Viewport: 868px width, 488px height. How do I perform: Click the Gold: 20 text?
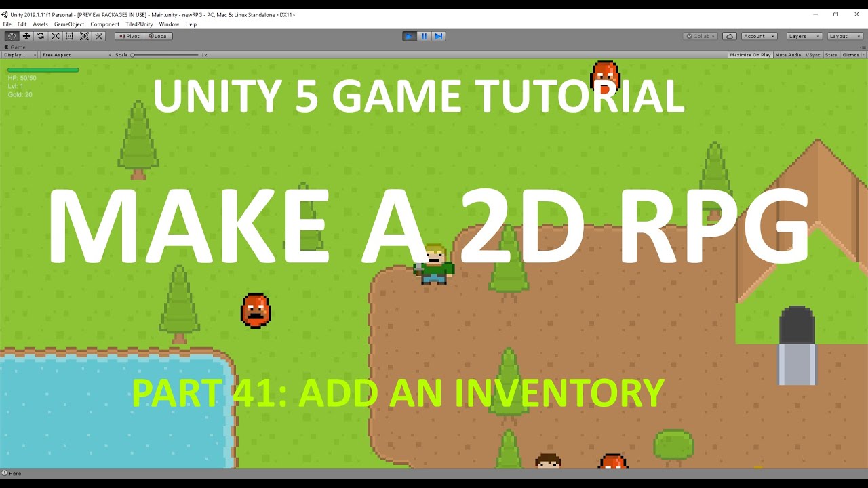point(20,95)
